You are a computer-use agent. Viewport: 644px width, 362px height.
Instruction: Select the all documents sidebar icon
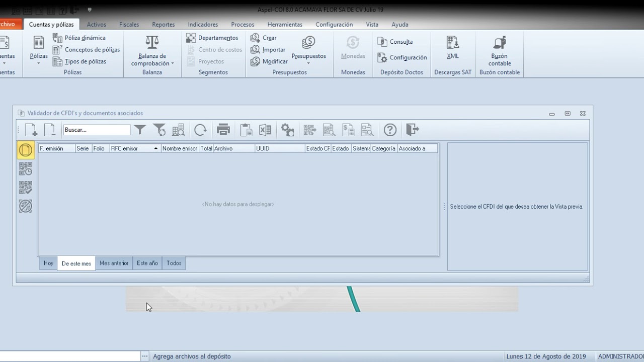(26, 150)
